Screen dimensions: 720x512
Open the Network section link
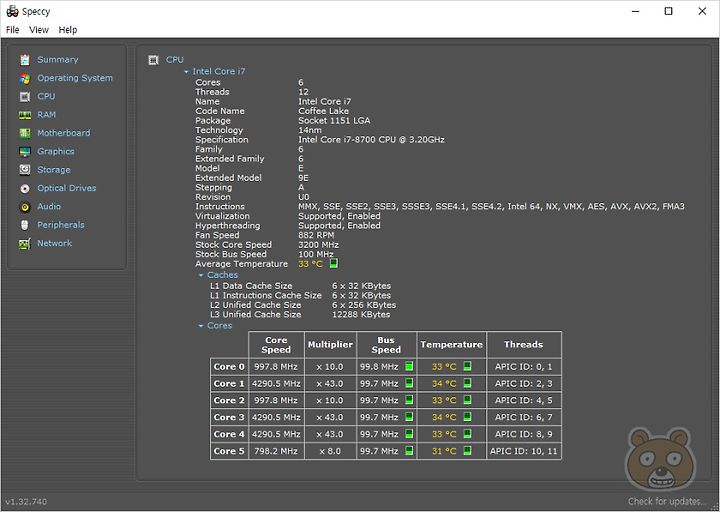(x=55, y=243)
